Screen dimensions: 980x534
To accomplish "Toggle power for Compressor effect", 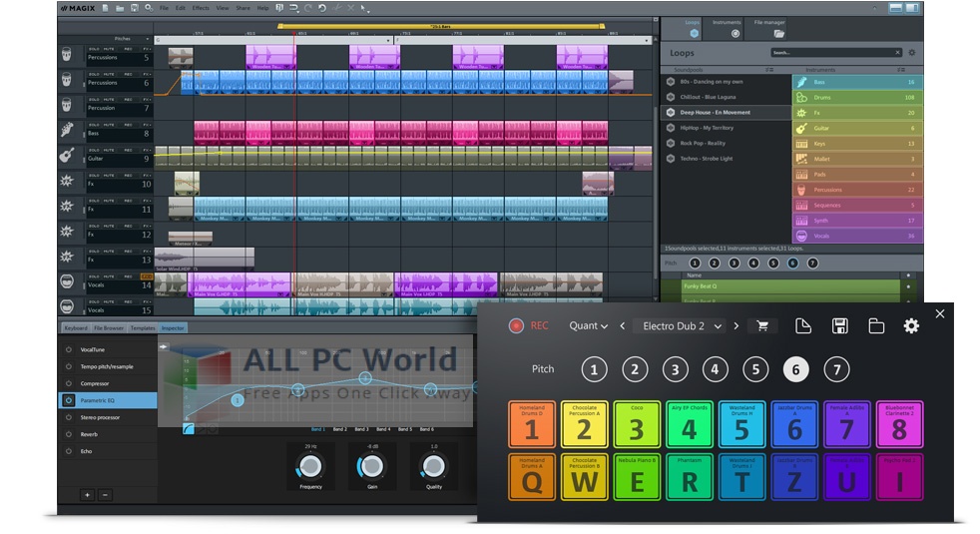I will 69,383.
